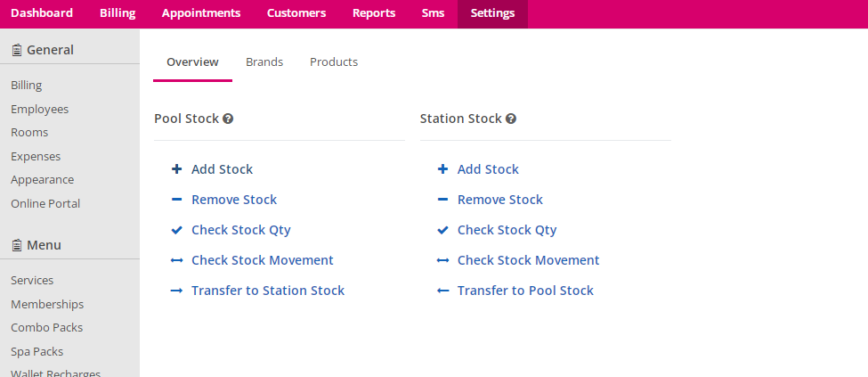Screen dimensions: 868x377
Task: Click the Station Stock help question-mark icon
Action: pyautogui.click(x=511, y=119)
